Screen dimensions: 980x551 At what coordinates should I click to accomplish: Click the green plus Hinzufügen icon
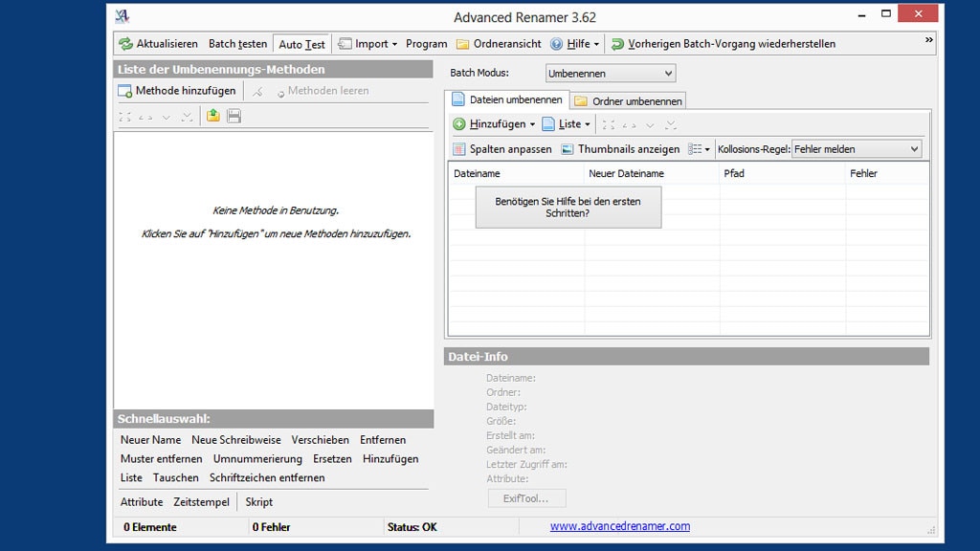(x=458, y=124)
